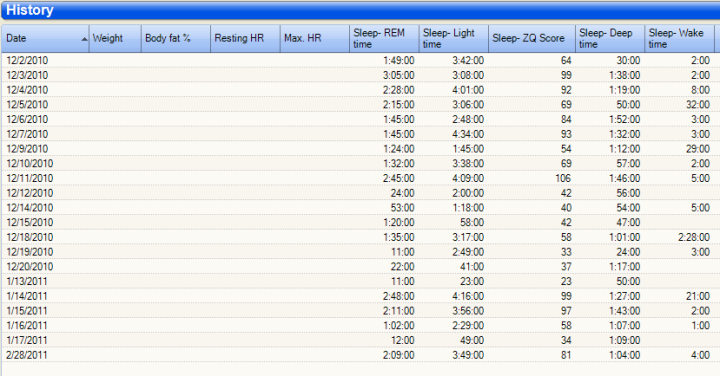
Task: Click deep time 1:43:00 on 1/15/2011
Action: pyautogui.click(x=624, y=311)
